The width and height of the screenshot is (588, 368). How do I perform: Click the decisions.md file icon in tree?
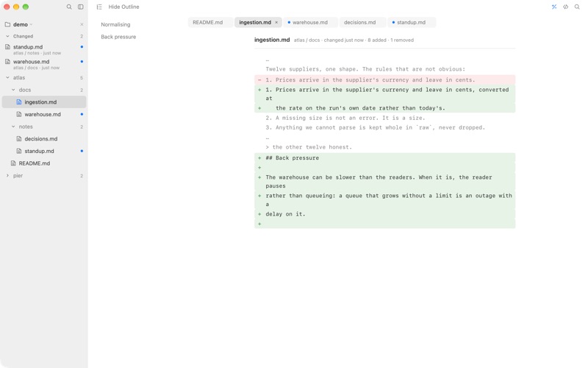pyautogui.click(x=19, y=139)
